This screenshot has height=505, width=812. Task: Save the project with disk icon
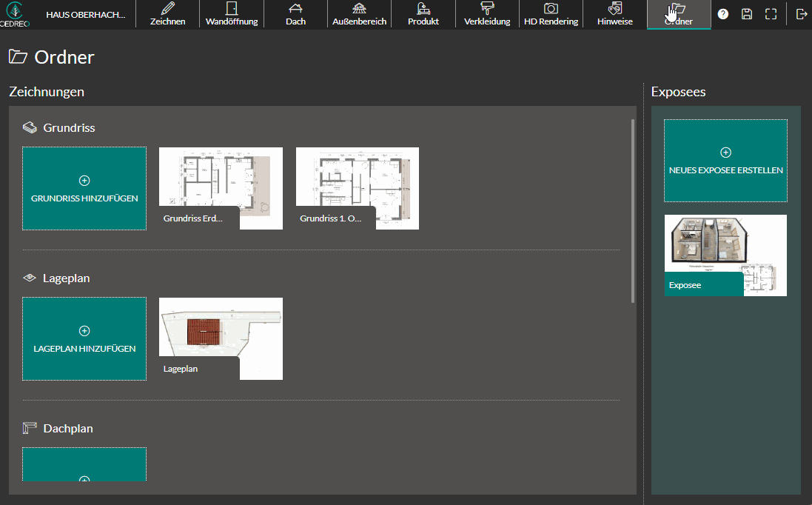coord(747,14)
